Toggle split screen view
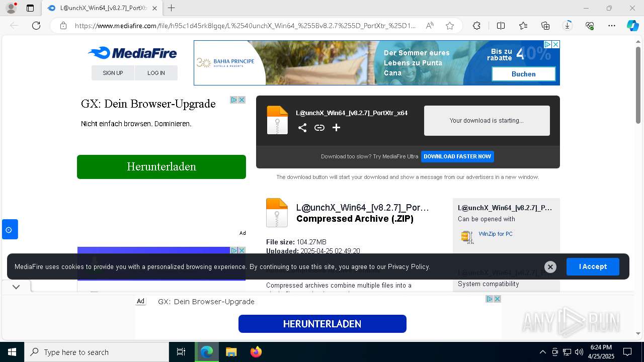 coord(501,26)
